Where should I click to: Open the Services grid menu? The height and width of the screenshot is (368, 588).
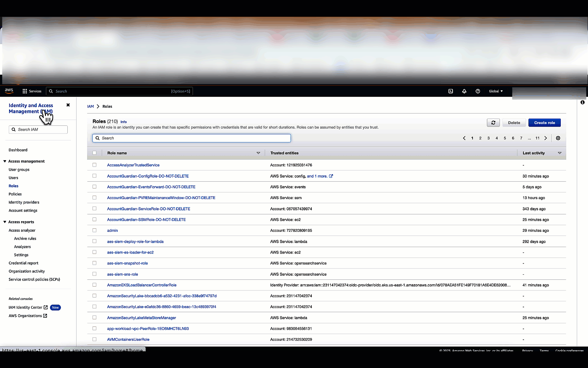[x=32, y=91]
